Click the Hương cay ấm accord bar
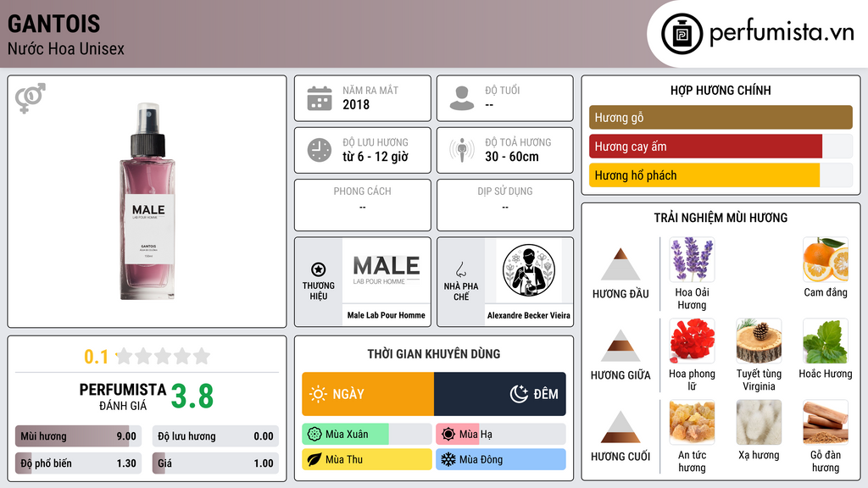 coord(721,147)
